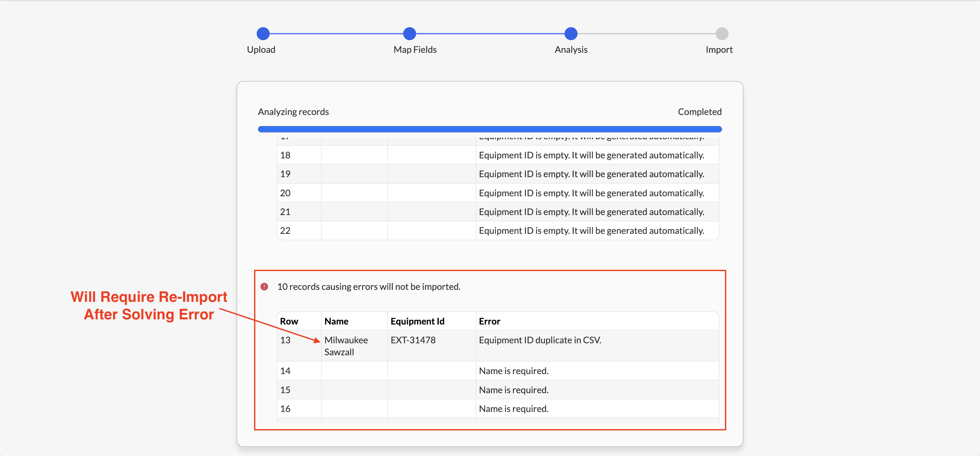This screenshot has width=980, height=456.
Task: Click the Error column header
Action: 489,321
